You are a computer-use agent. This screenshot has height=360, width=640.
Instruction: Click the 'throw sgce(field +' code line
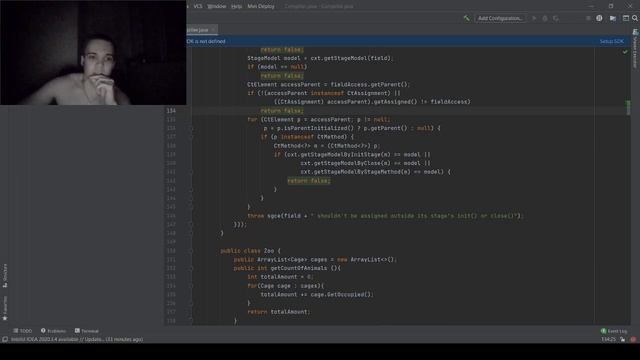[x=385, y=216]
